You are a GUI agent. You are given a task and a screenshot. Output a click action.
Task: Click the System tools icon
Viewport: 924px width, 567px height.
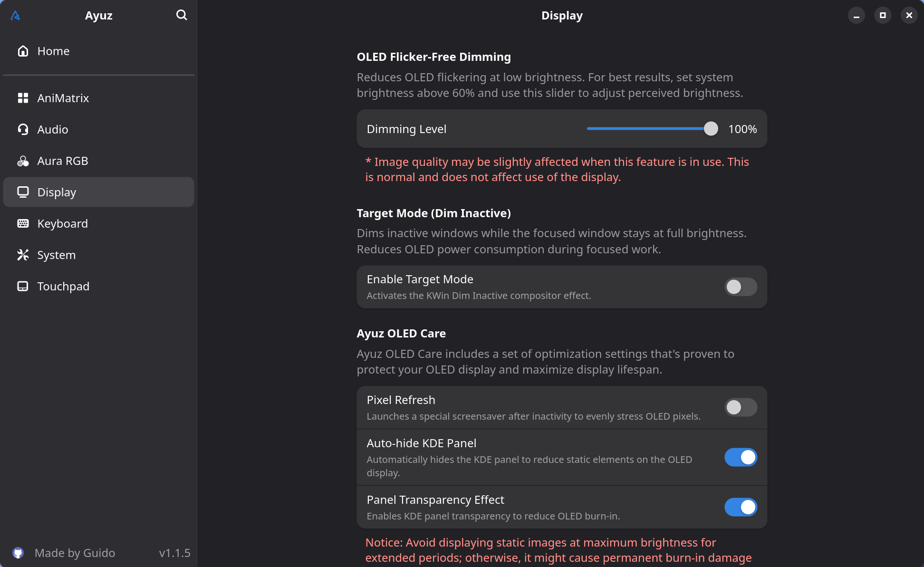[x=23, y=255]
